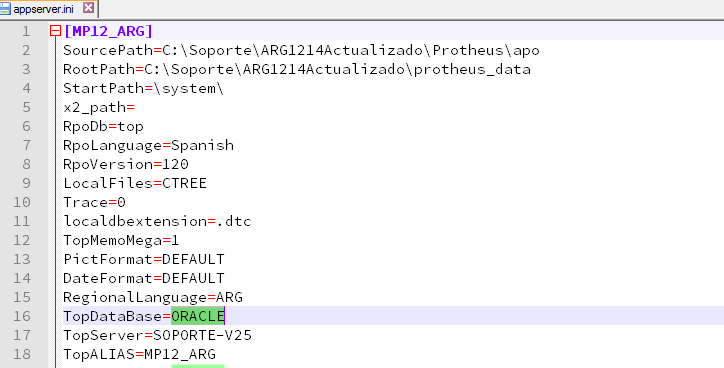This screenshot has width=724, height=368.
Task: Click the RpoVersion=120 line
Action: [x=126, y=164]
